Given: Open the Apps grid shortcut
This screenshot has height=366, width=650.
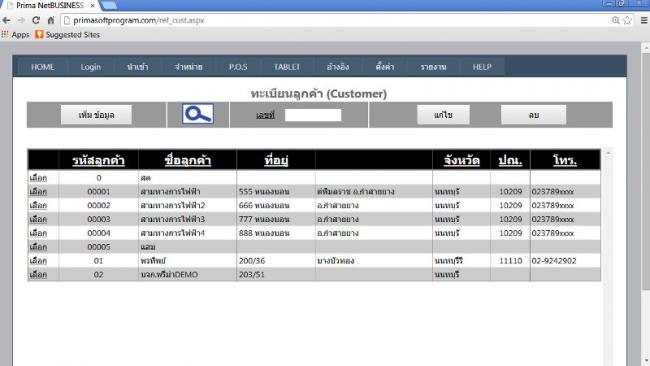Looking at the screenshot, I should click(x=15, y=35).
